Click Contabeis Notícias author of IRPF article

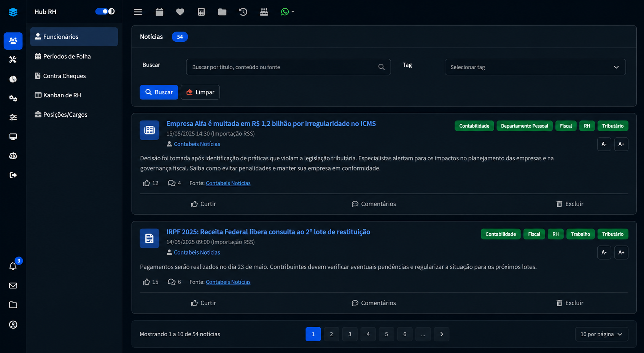click(x=197, y=252)
